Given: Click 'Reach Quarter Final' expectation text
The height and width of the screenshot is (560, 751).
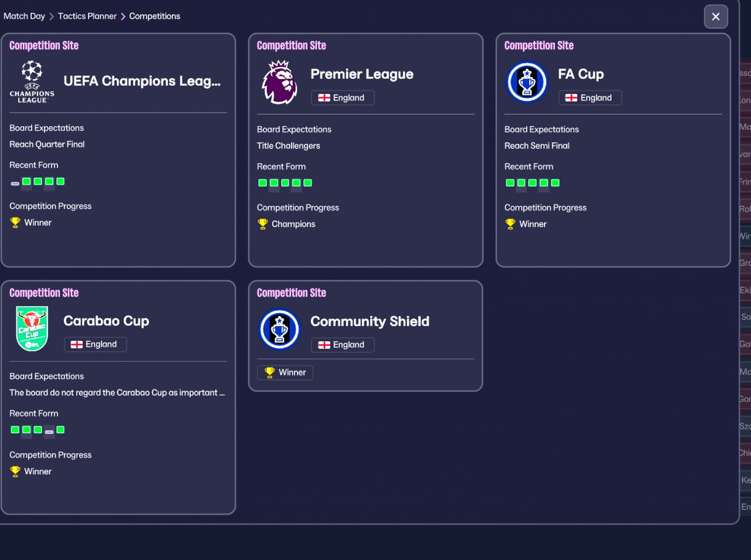Looking at the screenshot, I should click(47, 144).
